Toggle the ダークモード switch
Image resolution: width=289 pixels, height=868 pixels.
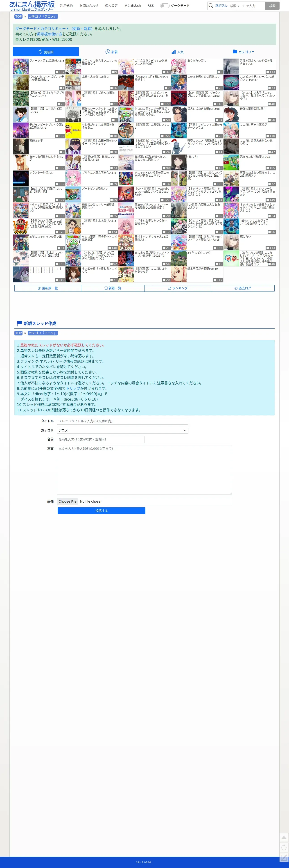click(x=165, y=6)
